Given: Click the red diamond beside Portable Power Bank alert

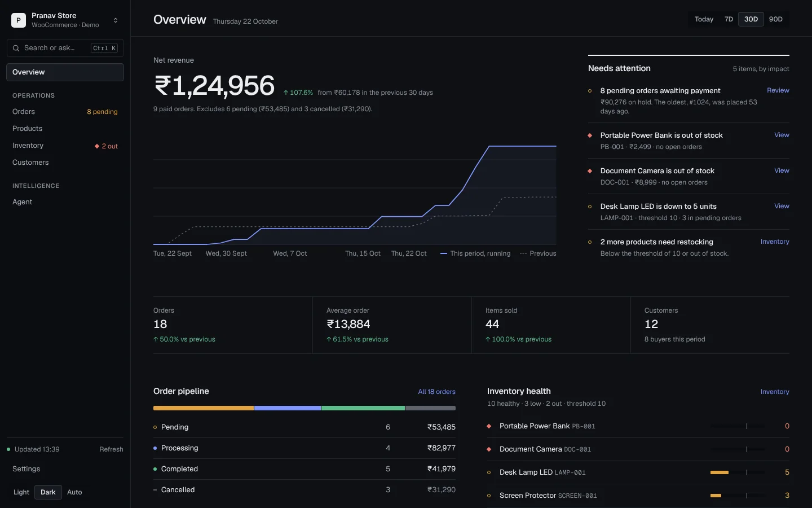Looking at the screenshot, I should coord(590,135).
